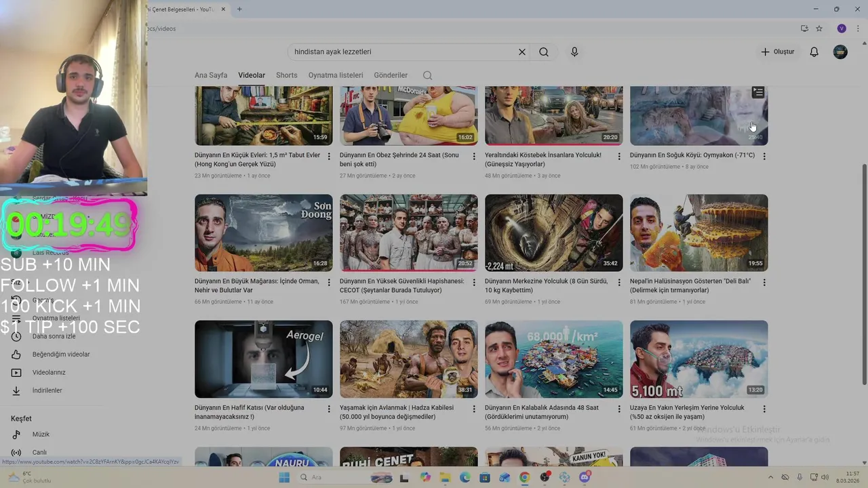Open Videolarınız in sidebar
868x488 pixels.
pyautogui.click(x=49, y=372)
